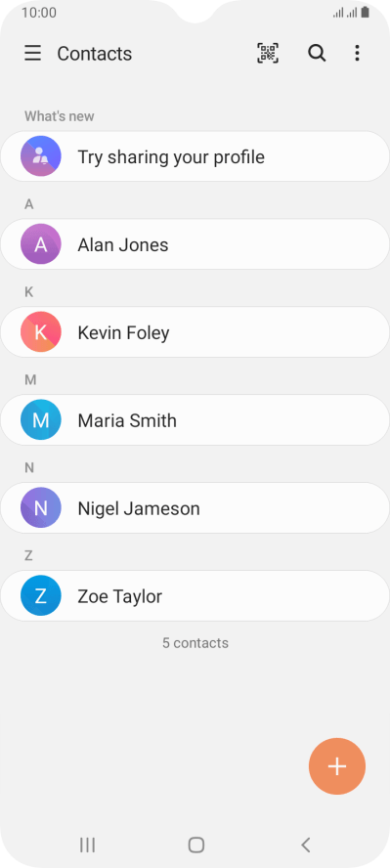Open Maria Smith contact entry

[195, 420]
